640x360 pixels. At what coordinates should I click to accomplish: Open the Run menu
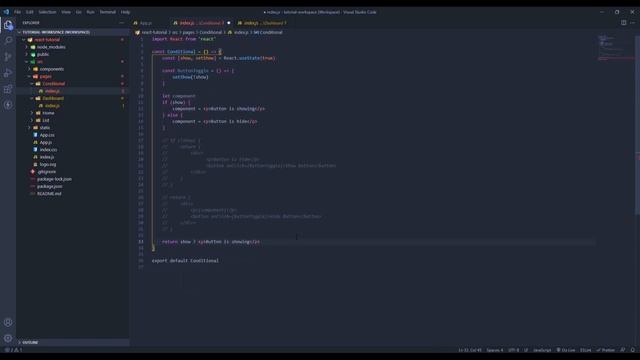(x=90, y=12)
